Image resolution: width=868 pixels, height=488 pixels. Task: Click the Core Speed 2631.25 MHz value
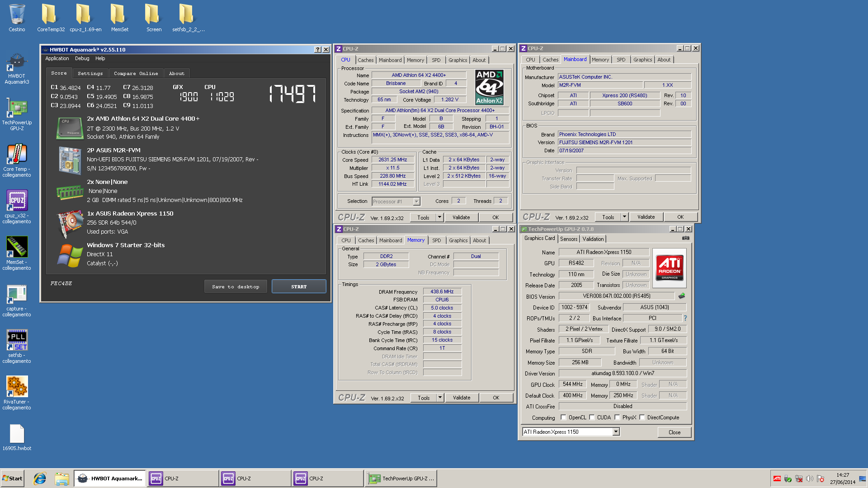tap(392, 160)
